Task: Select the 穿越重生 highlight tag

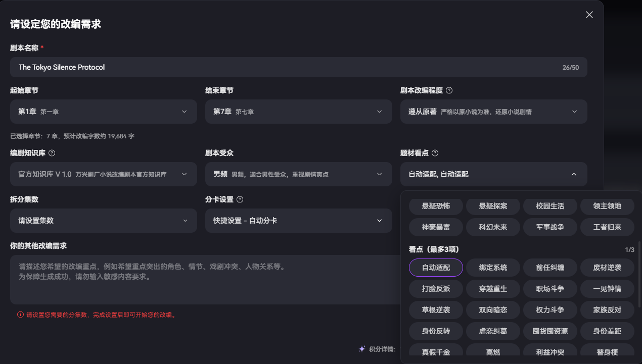Action: point(493,289)
